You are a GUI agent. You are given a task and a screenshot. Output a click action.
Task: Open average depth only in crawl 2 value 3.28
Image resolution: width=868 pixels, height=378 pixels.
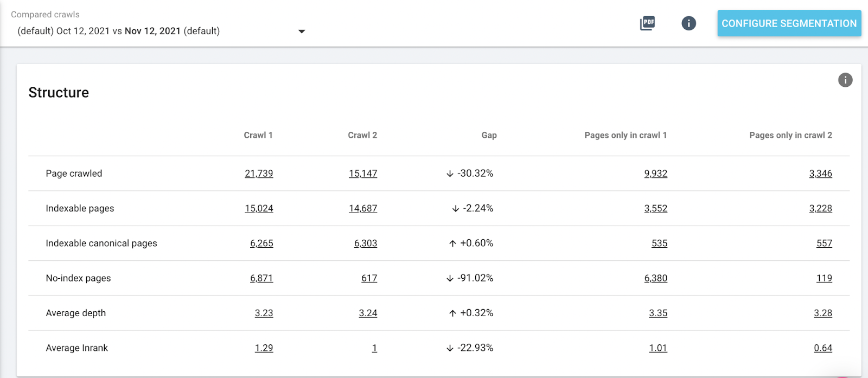pos(823,313)
